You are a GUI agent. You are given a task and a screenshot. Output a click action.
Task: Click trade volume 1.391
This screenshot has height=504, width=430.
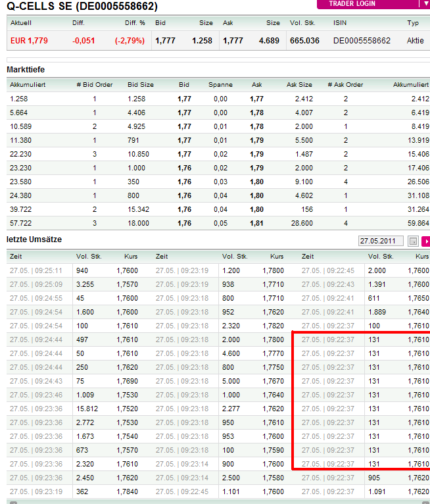pyautogui.click(x=377, y=284)
